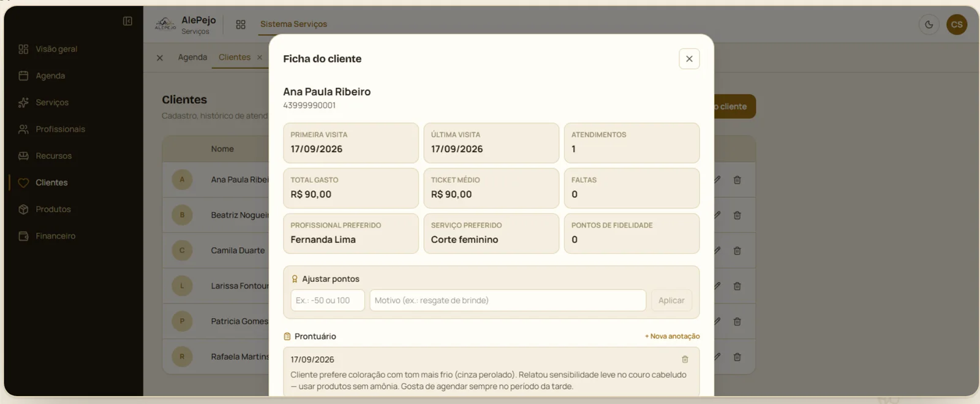Delete Beatriz Nogueira row trash icon
The image size is (980, 404).
pyautogui.click(x=737, y=215)
